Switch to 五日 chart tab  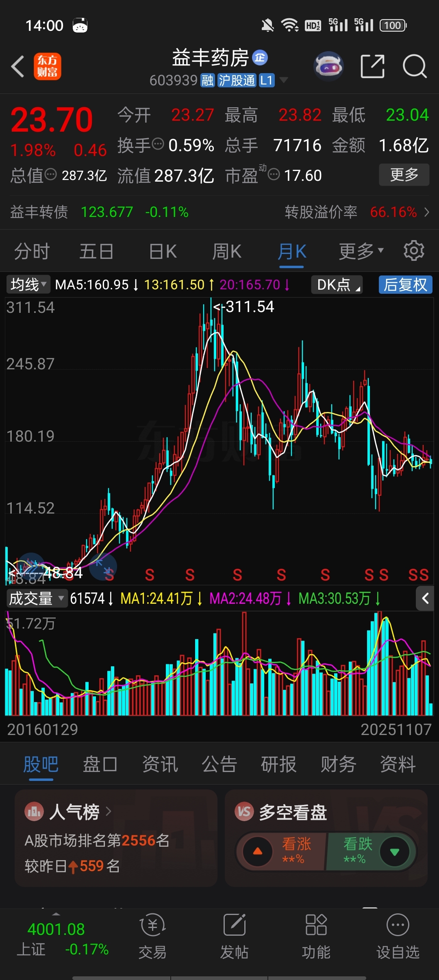(96, 251)
